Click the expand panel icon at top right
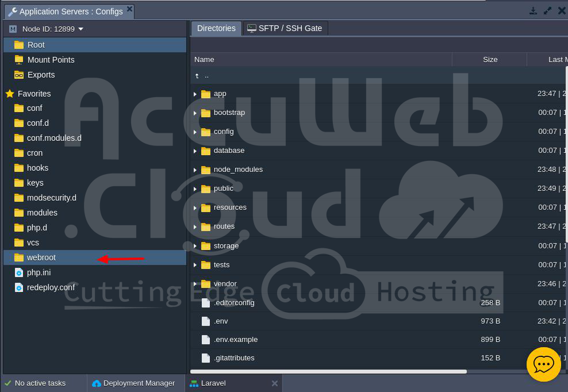Image resolution: width=568 pixels, height=392 pixels. point(548,11)
